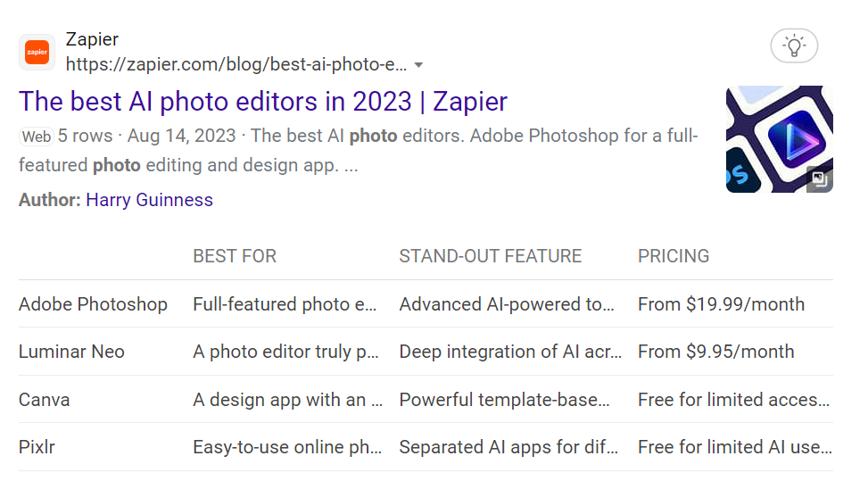The image size is (868, 481).
Task: Click the image overlay icon on the thumbnail
Action: coord(819,178)
